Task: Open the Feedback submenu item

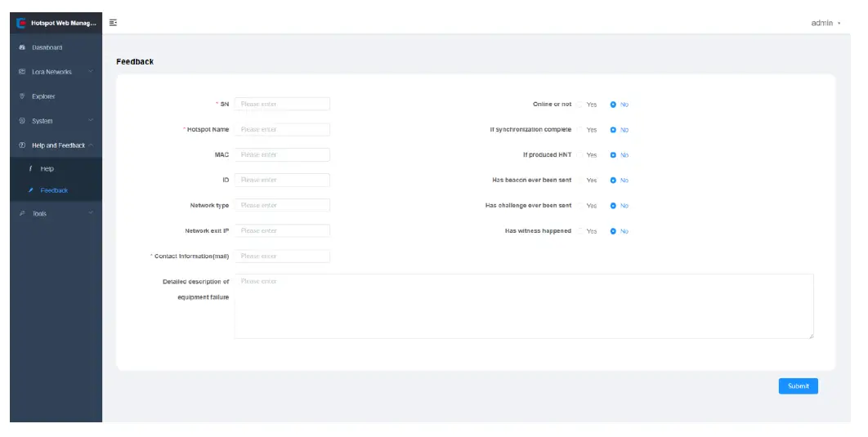Action: 56,190
